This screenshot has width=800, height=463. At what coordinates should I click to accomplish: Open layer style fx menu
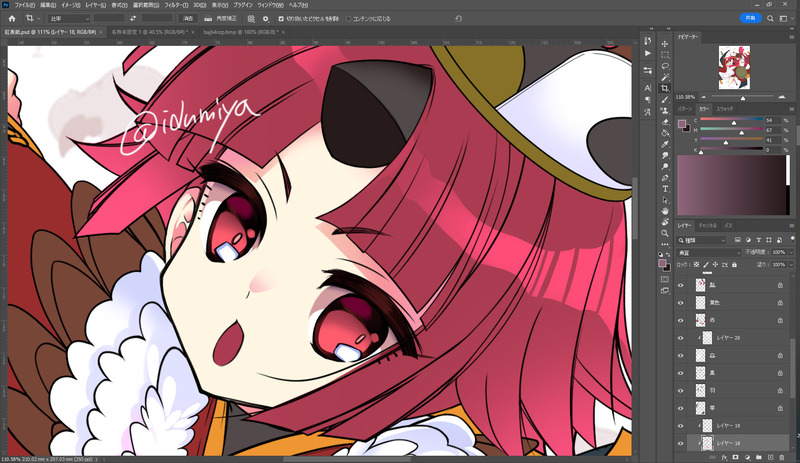[x=724, y=458]
